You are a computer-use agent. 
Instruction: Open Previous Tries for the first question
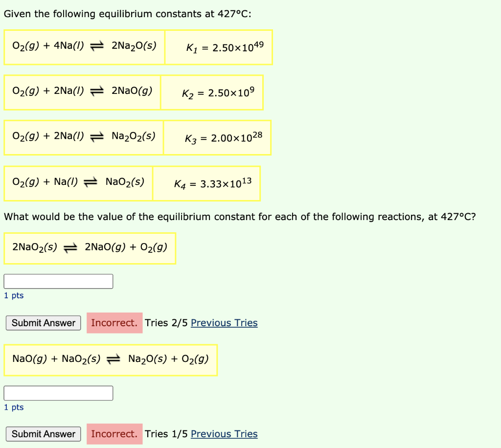(224, 323)
